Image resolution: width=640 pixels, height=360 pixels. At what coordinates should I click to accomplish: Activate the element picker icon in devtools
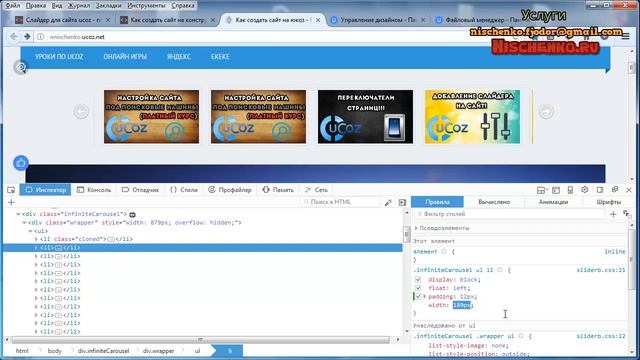point(11,190)
